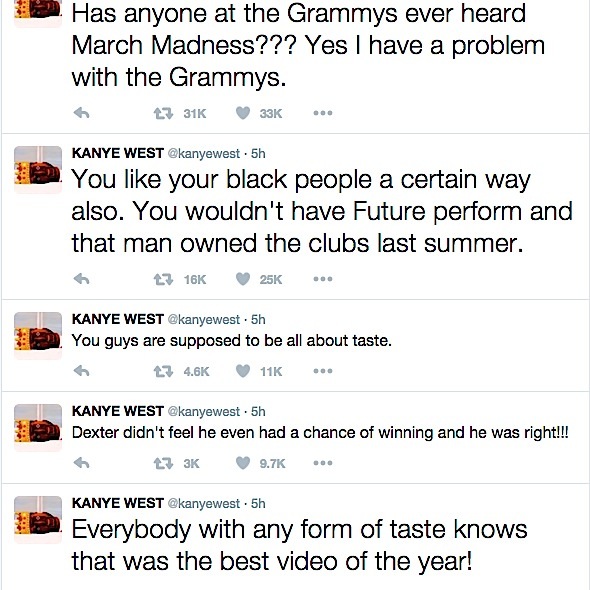The height and width of the screenshot is (590, 590).
Task: Retweet the tweet with 16K retweets
Action: point(163,279)
